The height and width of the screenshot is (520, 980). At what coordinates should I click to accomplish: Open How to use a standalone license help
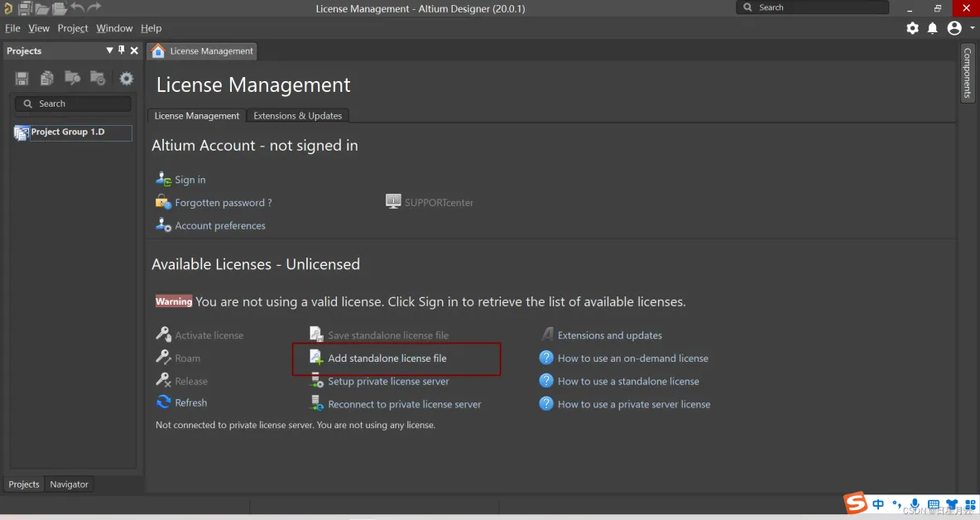[x=628, y=381]
